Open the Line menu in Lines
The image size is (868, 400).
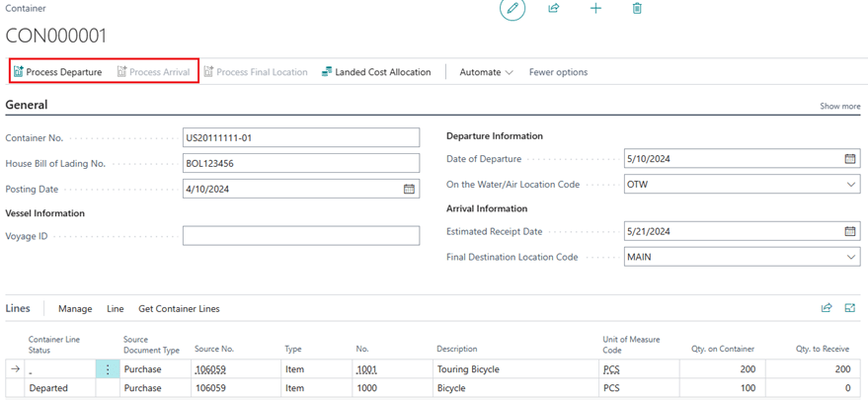pos(115,309)
